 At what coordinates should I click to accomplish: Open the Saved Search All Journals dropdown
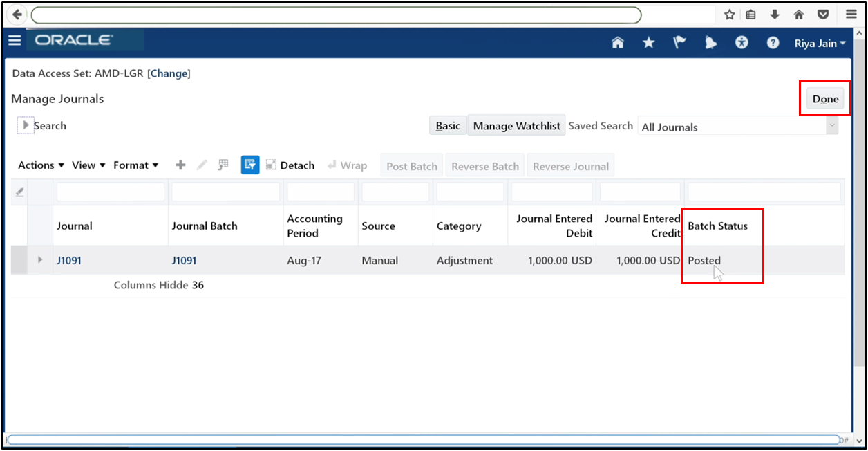click(x=833, y=127)
